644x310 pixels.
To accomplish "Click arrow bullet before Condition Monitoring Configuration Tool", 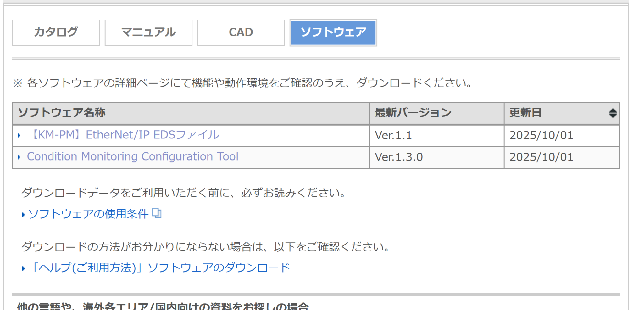I will [19, 157].
